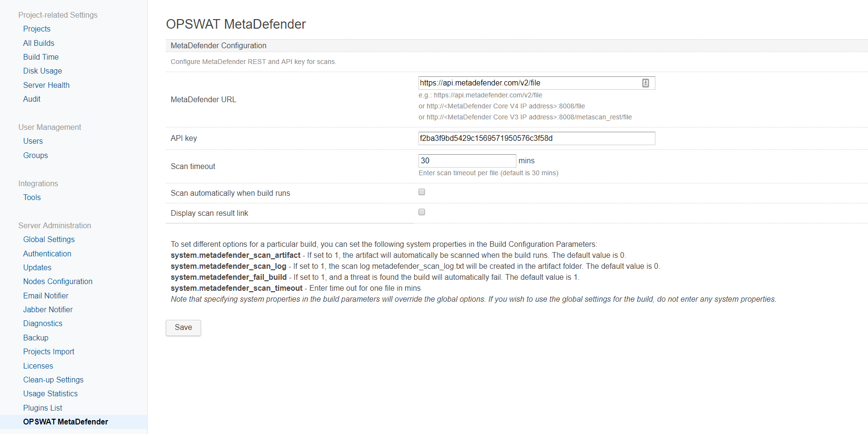The image size is (868, 434).
Task: Open the Jabber Notifier settings
Action: 48,309
